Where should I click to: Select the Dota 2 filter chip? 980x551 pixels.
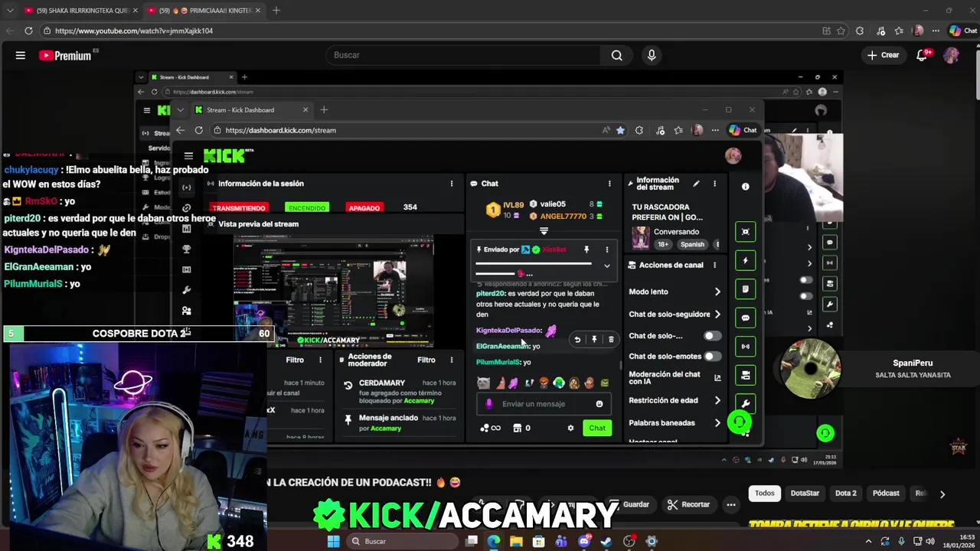846,494
